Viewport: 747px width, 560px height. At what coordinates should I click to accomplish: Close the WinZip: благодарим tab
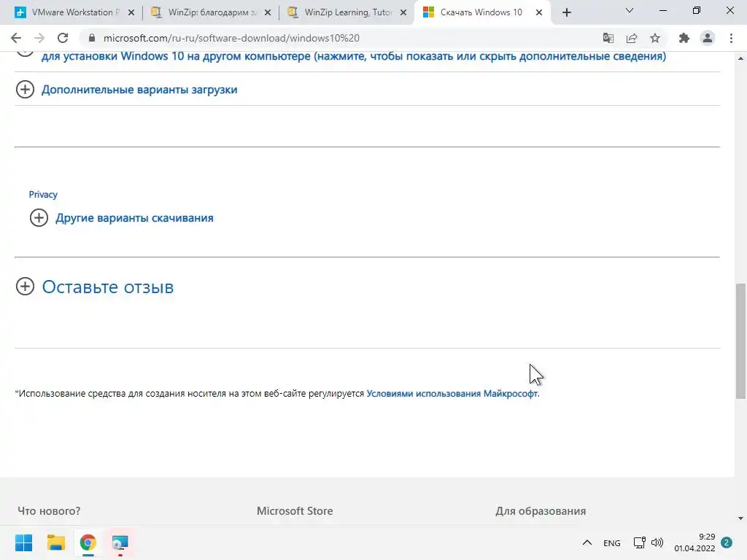(268, 12)
